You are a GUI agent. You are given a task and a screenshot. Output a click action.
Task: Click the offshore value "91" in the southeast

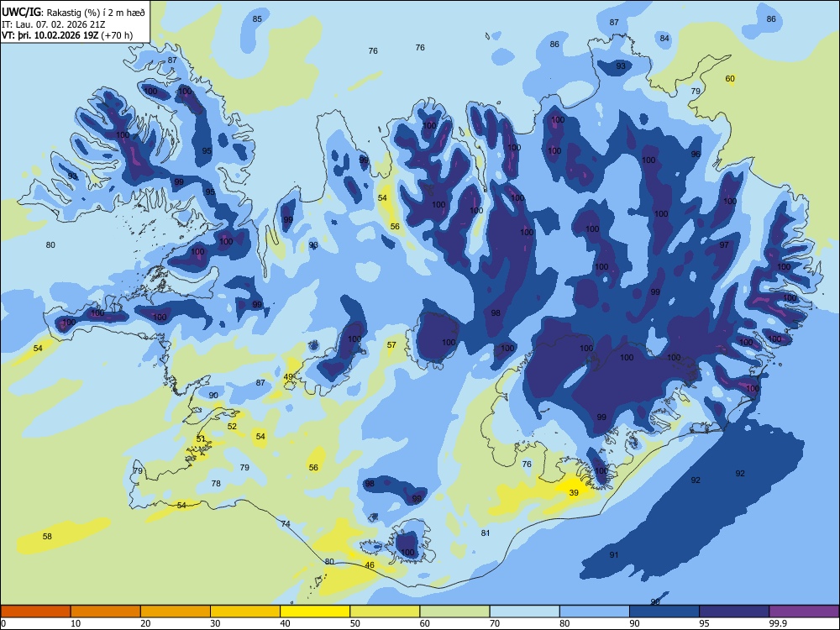click(x=614, y=555)
